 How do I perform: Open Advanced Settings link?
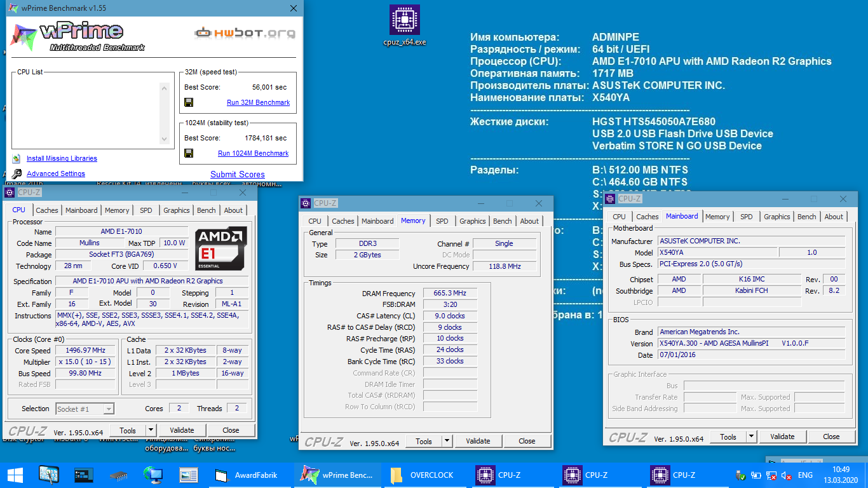[x=56, y=173]
